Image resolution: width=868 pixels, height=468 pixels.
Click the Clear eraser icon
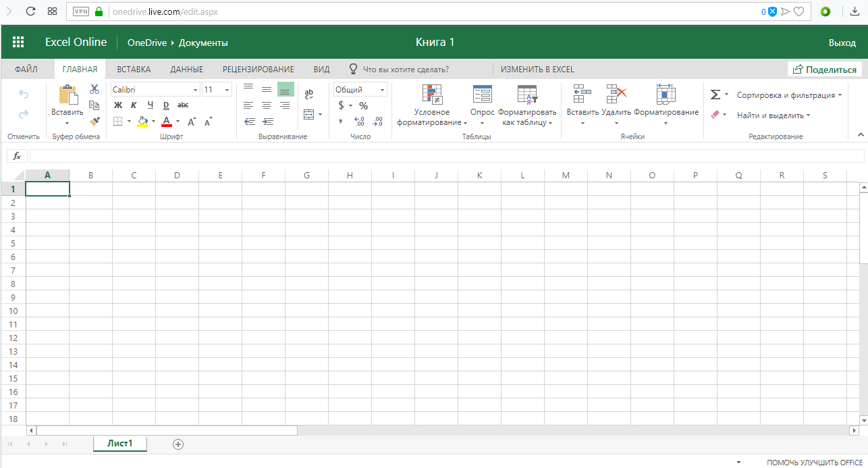coord(715,115)
